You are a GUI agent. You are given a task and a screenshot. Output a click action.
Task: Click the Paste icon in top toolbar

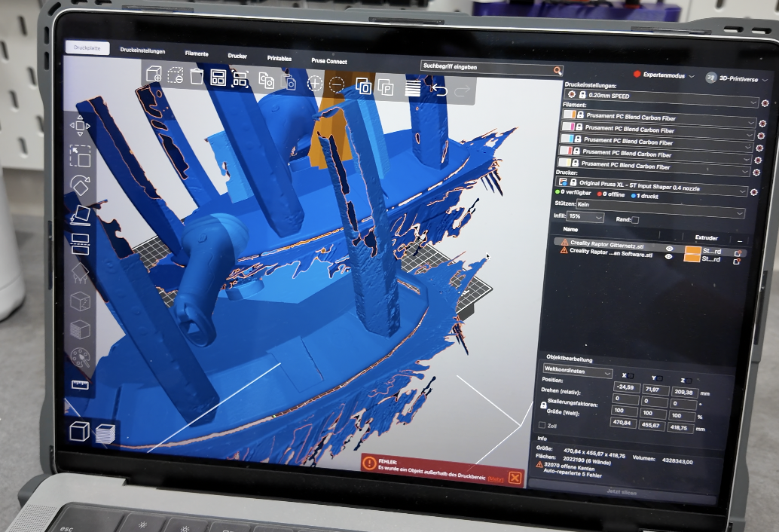pyautogui.click(x=288, y=81)
